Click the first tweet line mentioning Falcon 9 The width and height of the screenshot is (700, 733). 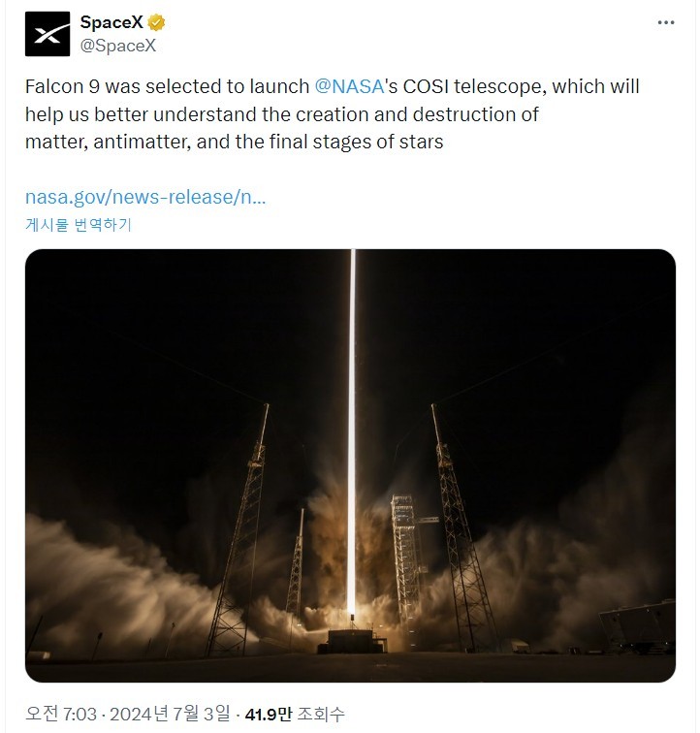pos(332,86)
